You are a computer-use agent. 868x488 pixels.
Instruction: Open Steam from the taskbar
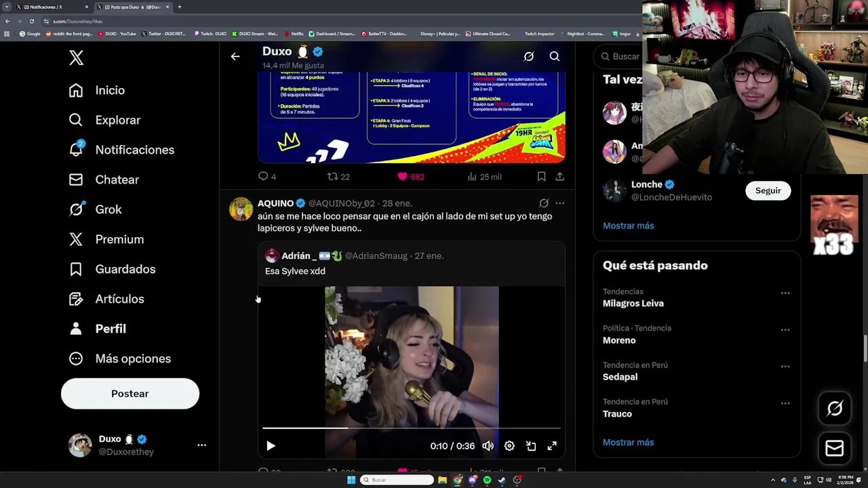pyautogui.click(x=502, y=480)
